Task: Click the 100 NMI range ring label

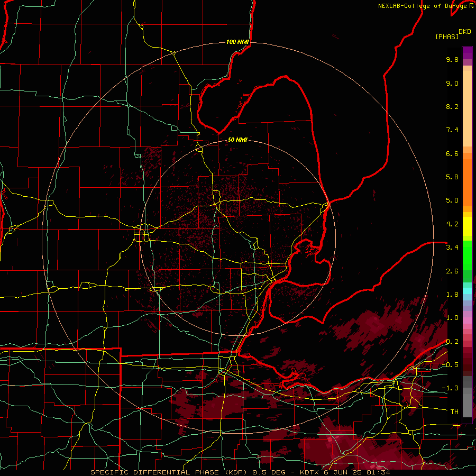Action: (x=237, y=42)
